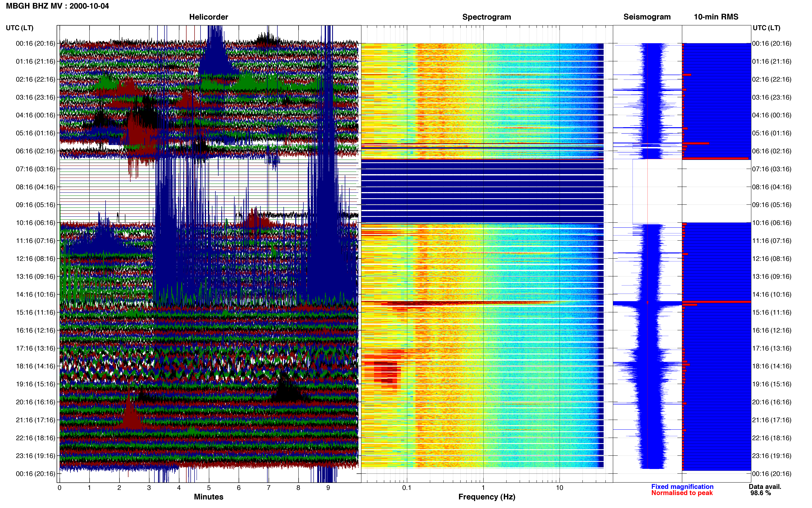Click helicorder time label 13:16 (09:16)
This screenshot has height=508, width=812.
coord(36,277)
